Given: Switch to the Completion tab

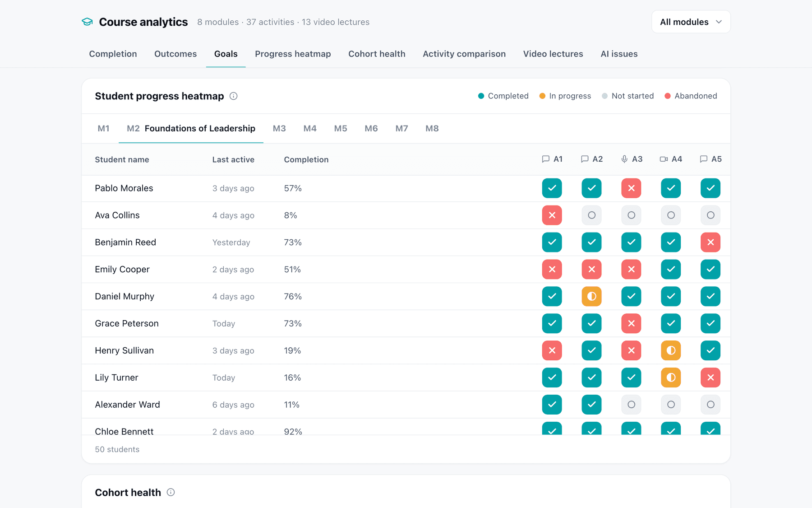Looking at the screenshot, I should (x=113, y=54).
